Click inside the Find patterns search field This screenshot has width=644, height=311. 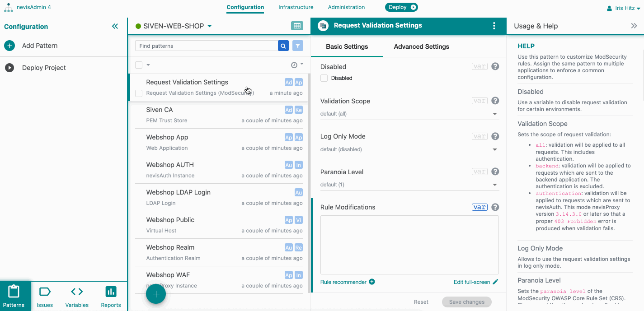pos(206,46)
